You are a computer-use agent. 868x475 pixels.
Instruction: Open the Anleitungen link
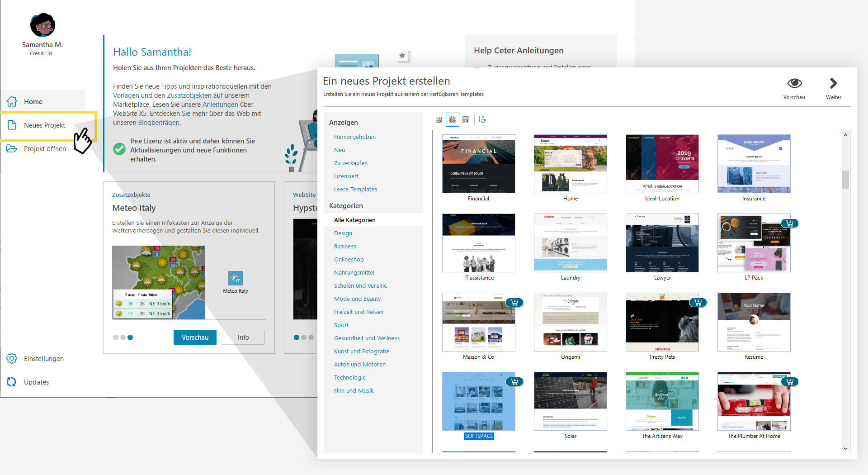(220, 104)
